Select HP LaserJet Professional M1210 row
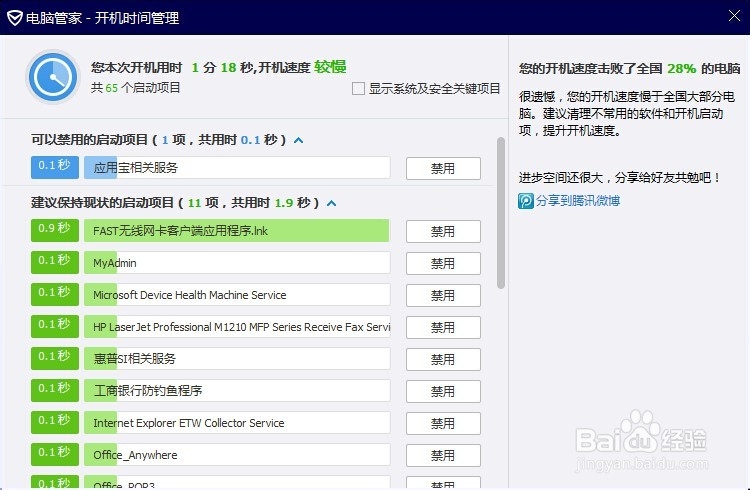Screen dimensions: 750x490 [237, 327]
